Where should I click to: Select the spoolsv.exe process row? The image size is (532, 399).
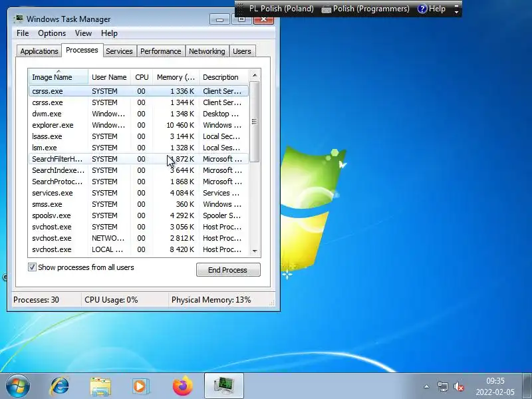click(138, 215)
